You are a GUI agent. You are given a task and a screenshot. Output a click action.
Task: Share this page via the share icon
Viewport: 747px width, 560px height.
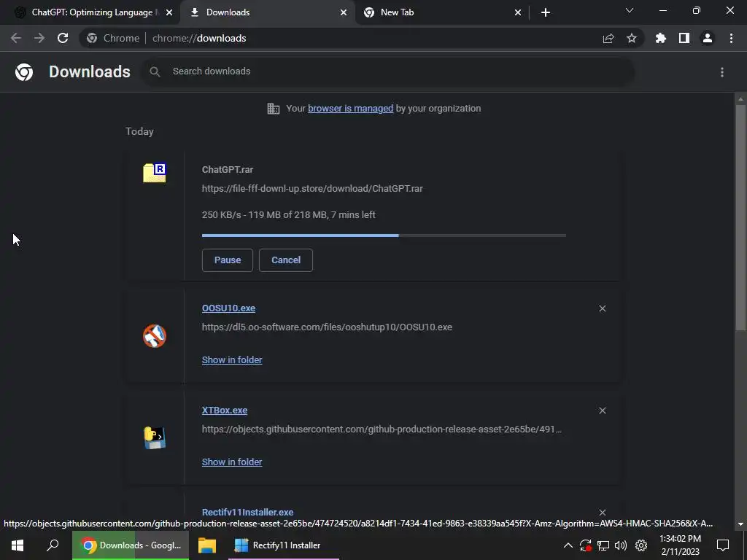click(x=608, y=39)
